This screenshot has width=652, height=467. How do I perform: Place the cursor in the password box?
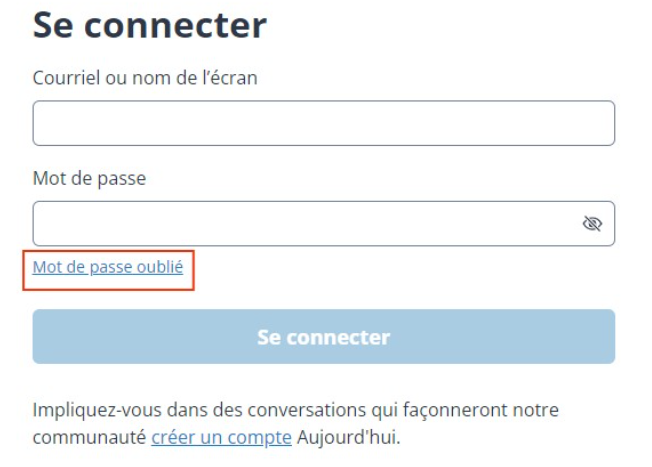coord(300,224)
